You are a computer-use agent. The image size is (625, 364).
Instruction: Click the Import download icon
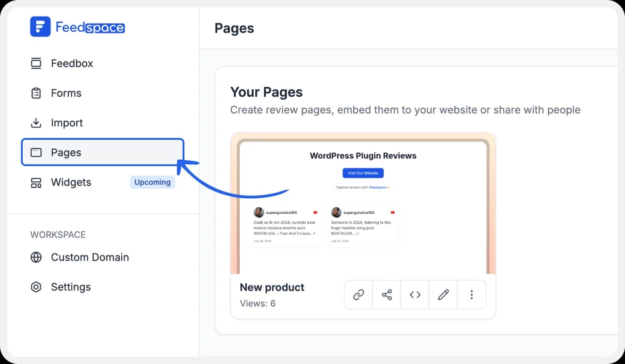36,123
